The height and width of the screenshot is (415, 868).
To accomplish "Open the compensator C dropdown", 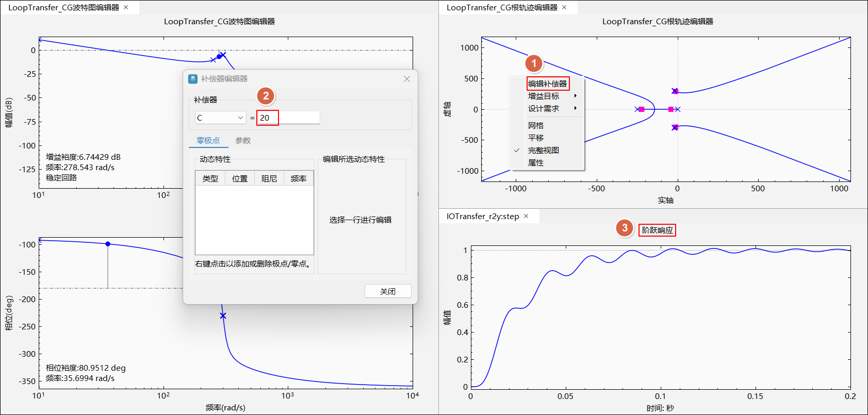I will coord(220,118).
